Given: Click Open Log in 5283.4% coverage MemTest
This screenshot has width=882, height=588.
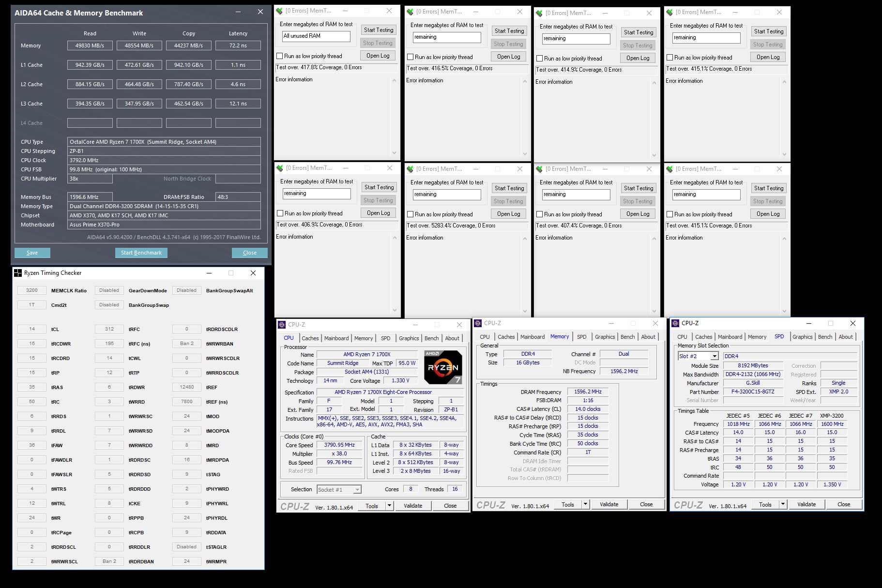Looking at the screenshot, I should (x=509, y=214).
